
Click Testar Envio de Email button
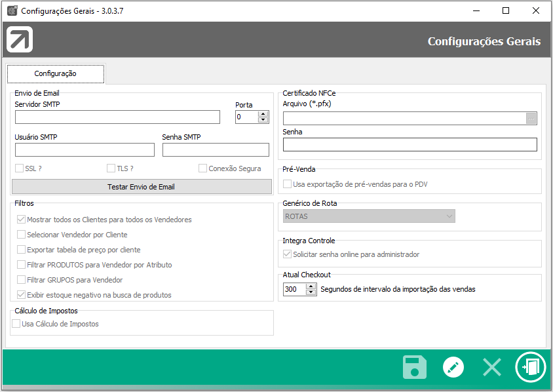[142, 187]
